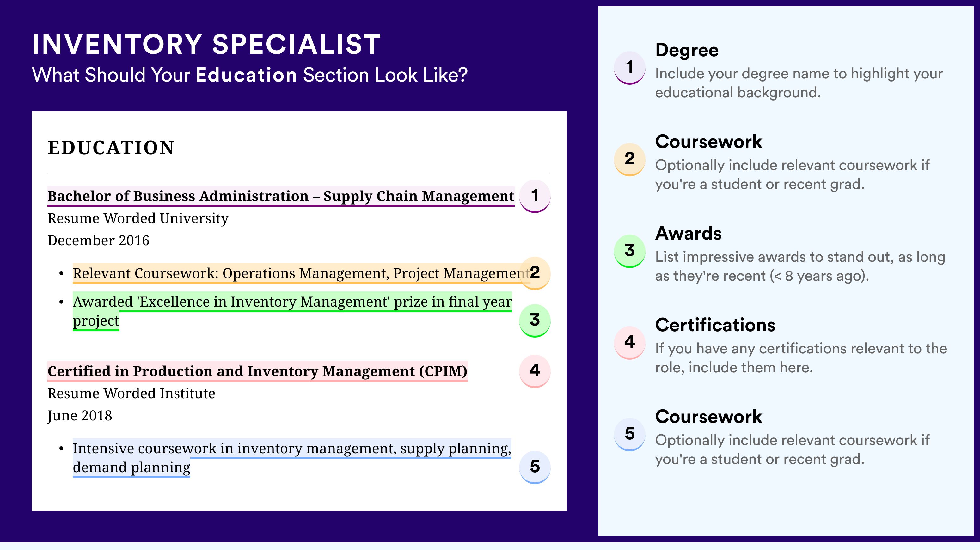This screenshot has width=980, height=550.
Task: Click the Intensive coursework highlighted bullet
Action: [292, 458]
